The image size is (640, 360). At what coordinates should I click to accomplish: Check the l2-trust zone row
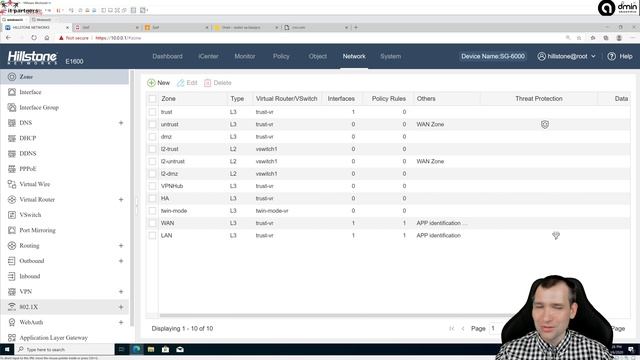[x=152, y=149]
